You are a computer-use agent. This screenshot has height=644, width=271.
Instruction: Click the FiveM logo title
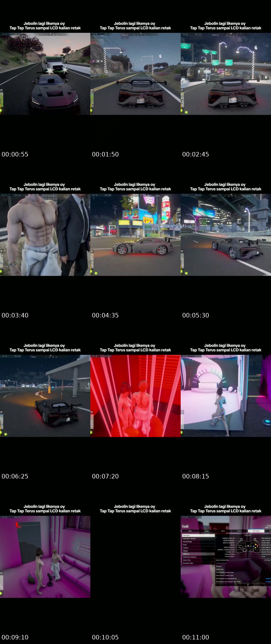click(x=185, y=526)
